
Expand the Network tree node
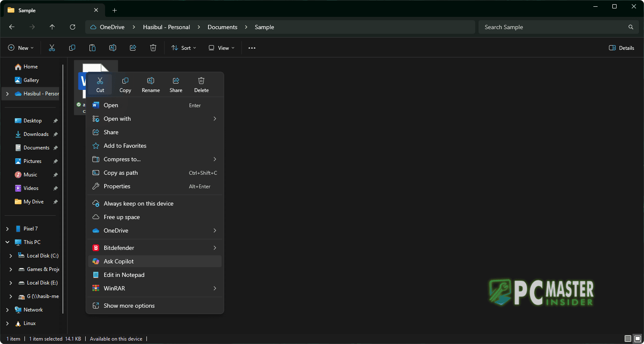(7, 310)
